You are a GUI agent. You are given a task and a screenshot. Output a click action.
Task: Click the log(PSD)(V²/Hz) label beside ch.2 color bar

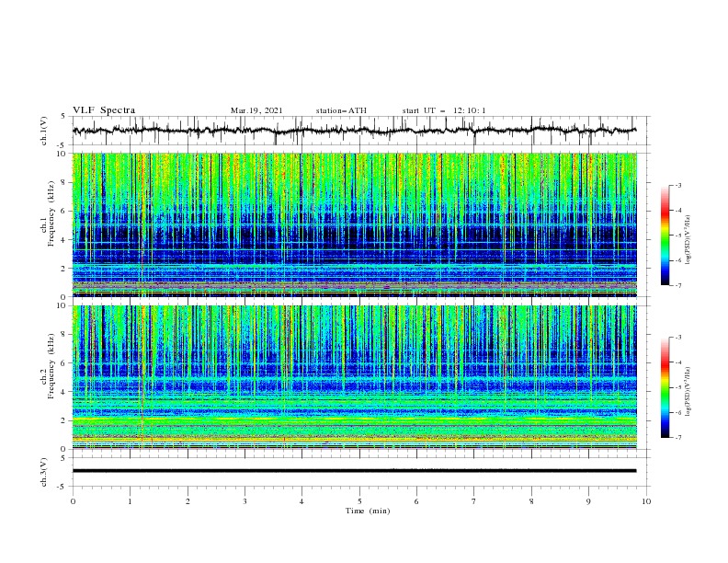point(688,391)
